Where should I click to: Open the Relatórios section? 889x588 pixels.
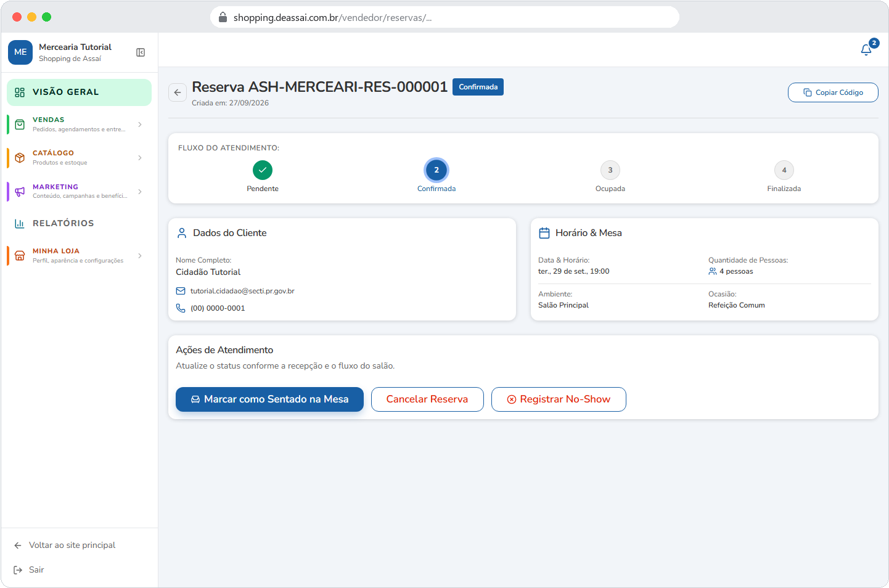pos(79,223)
